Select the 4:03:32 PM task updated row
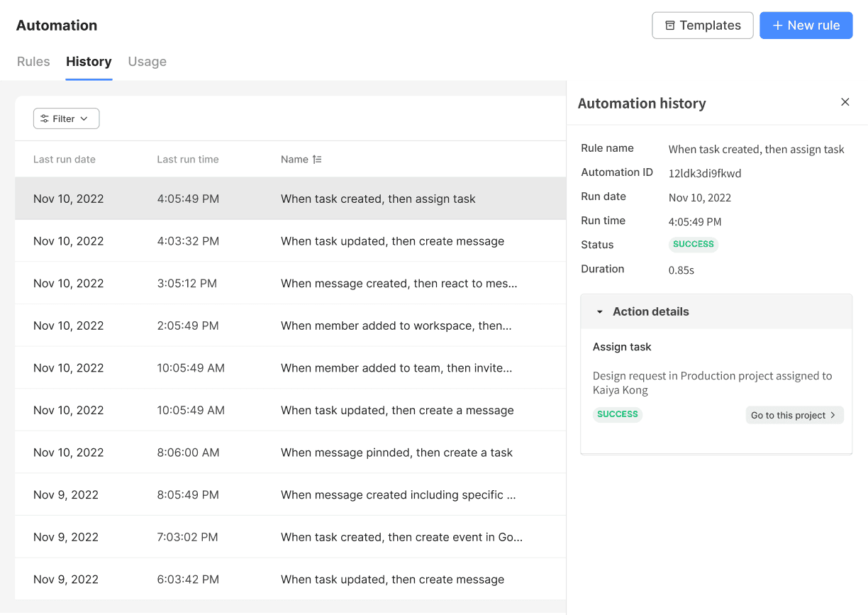 point(290,241)
